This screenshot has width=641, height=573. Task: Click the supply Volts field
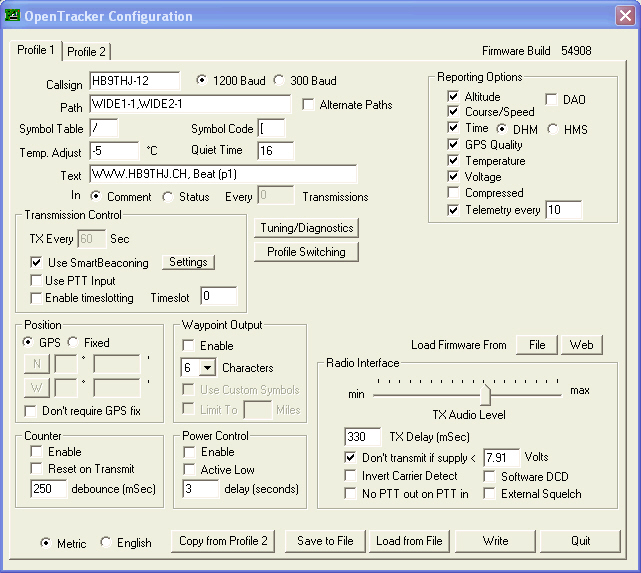pyautogui.click(x=502, y=457)
